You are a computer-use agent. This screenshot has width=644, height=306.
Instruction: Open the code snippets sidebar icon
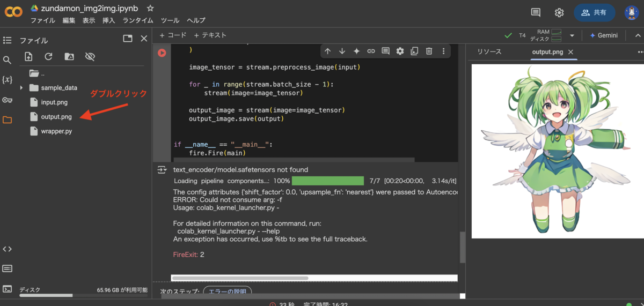(7, 249)
